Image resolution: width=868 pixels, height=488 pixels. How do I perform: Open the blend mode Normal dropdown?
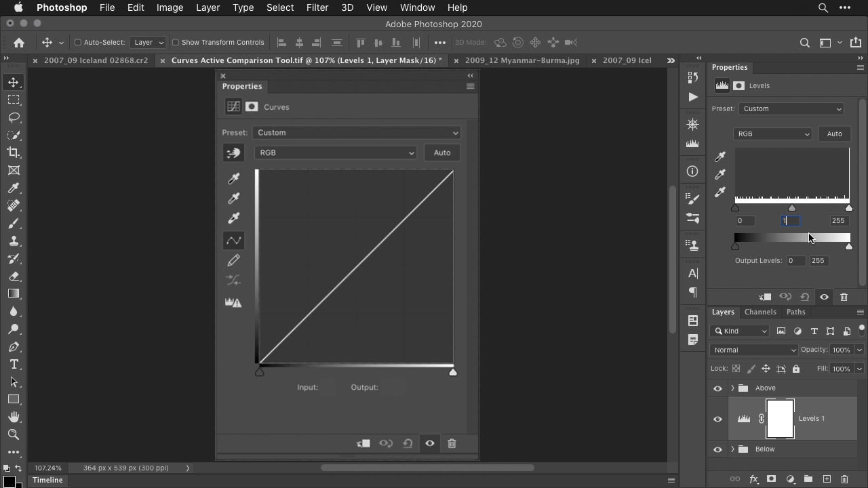click(x=754, y=350)
